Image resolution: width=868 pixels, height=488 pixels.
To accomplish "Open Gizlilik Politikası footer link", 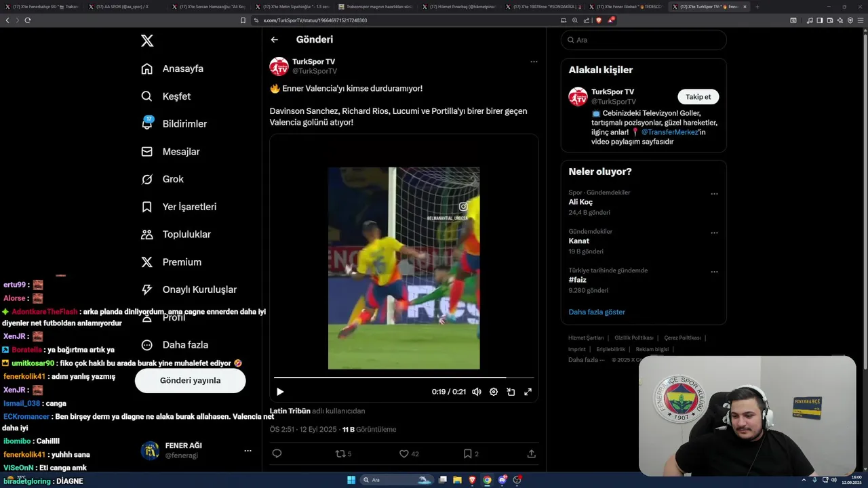I will [634, 338].
